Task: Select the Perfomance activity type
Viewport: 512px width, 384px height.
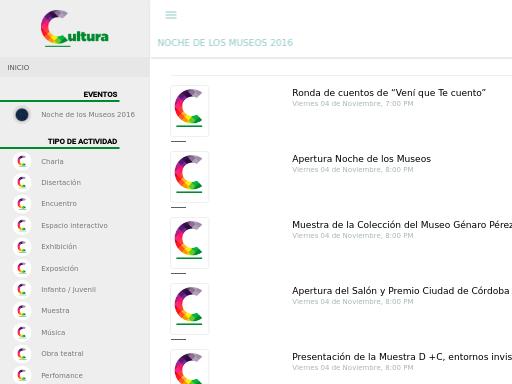Action: click(62, 375)
